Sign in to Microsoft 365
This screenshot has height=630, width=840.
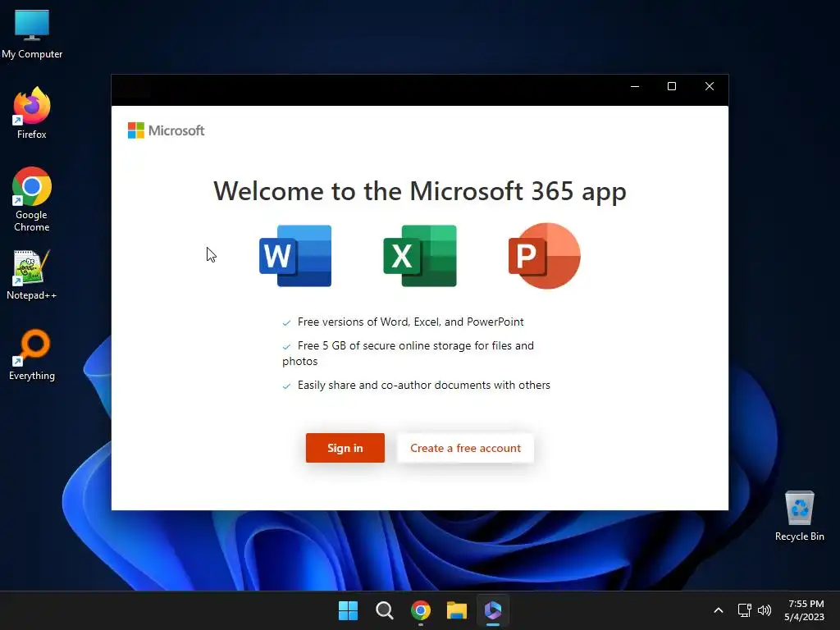click(x=345, y=448)
